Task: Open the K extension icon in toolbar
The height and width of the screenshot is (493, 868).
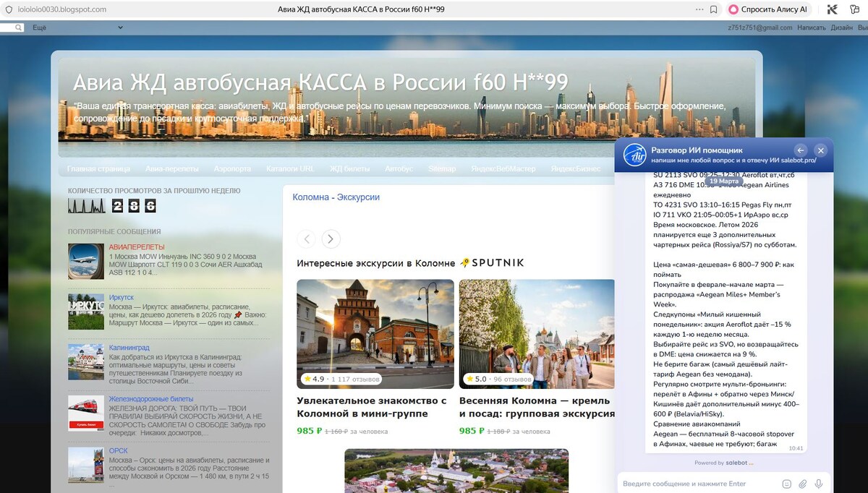Action: coord(833,9)
